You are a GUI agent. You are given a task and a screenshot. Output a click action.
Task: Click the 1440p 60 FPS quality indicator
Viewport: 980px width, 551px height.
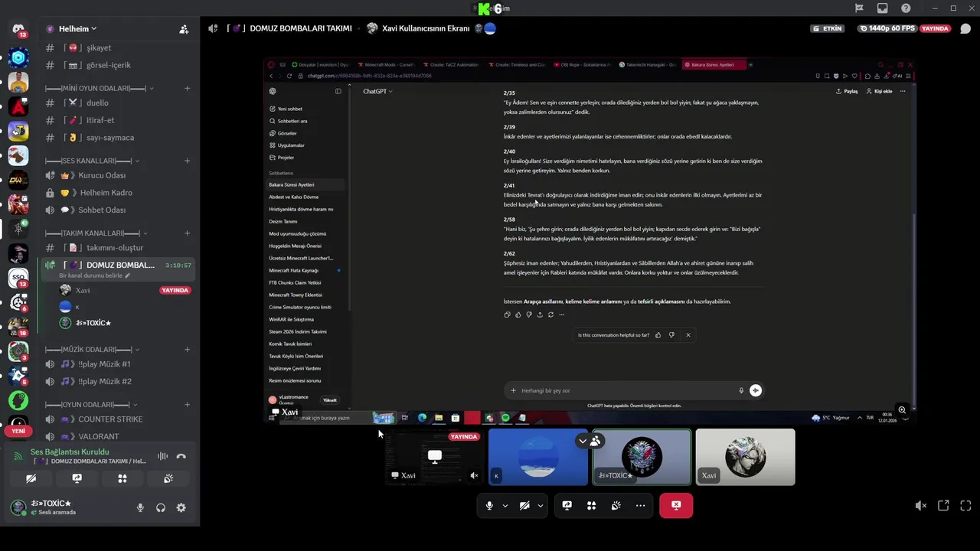pos(887,28)
